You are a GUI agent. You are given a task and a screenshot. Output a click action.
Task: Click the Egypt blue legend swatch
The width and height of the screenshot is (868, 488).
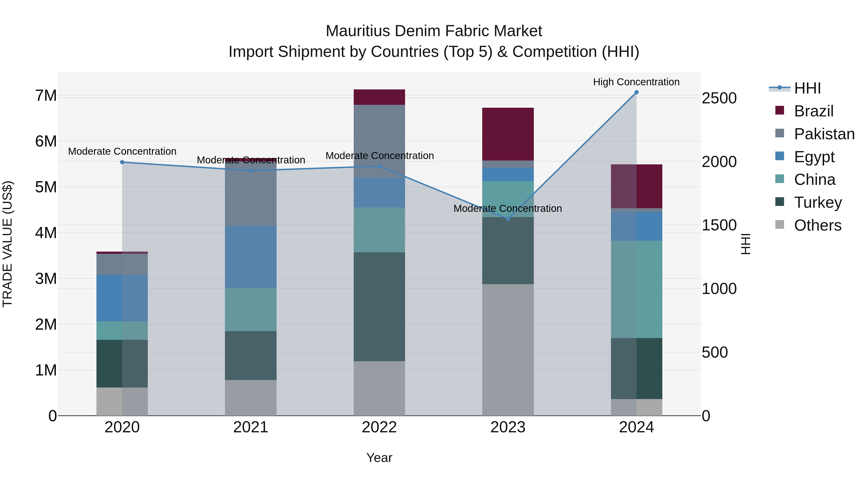tap(780, 156)
